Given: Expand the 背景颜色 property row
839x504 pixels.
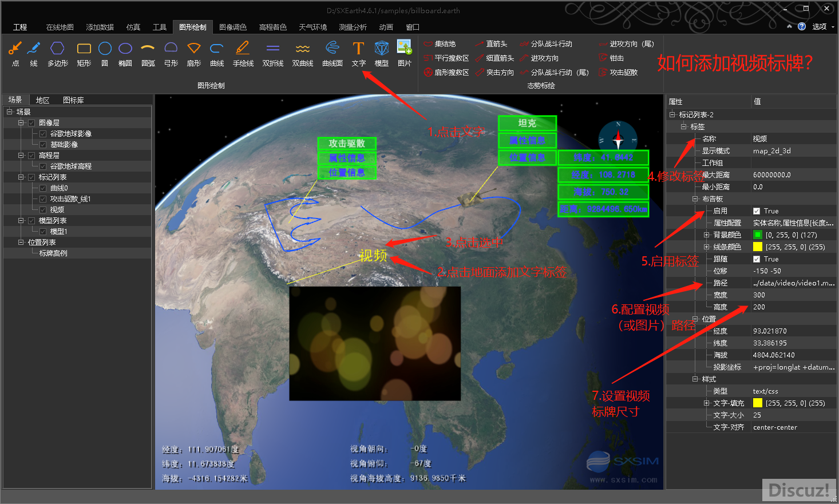Looking at the screenshot, I should click(707, 235).
